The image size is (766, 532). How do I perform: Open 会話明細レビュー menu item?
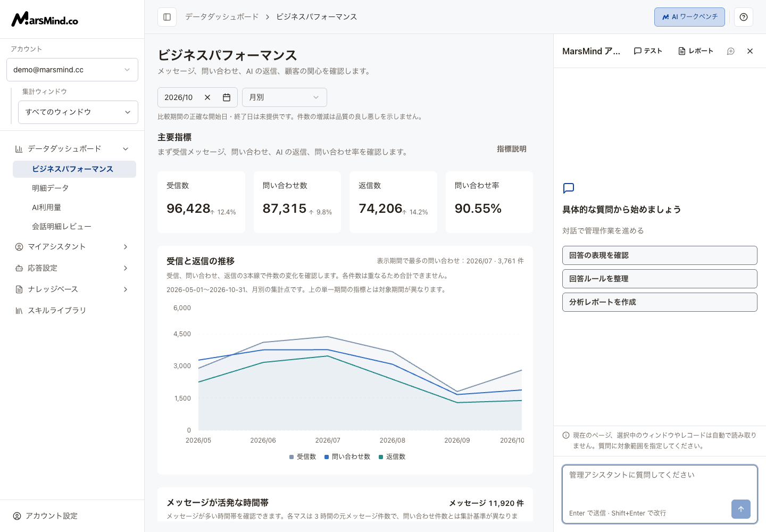(x=74, y=227)
